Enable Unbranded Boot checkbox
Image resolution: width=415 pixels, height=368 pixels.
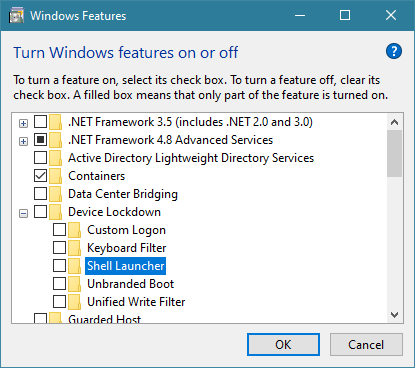(x=59, y=284)
